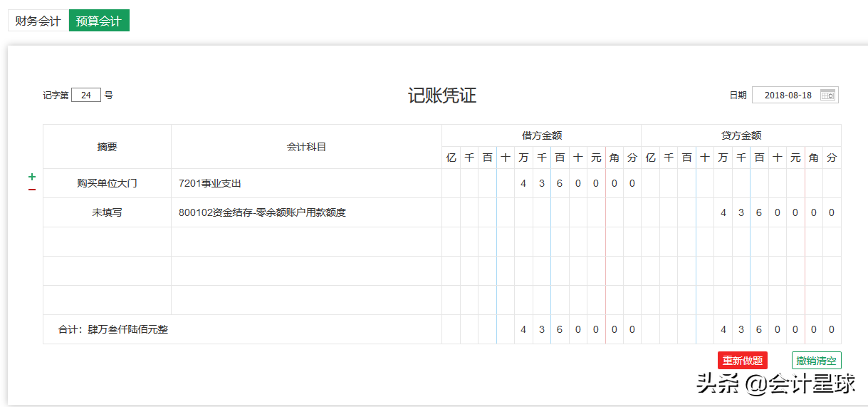Switch to 预算会计 tab
The width and height of the screenshot is (868, 407).
pos(99,21)
